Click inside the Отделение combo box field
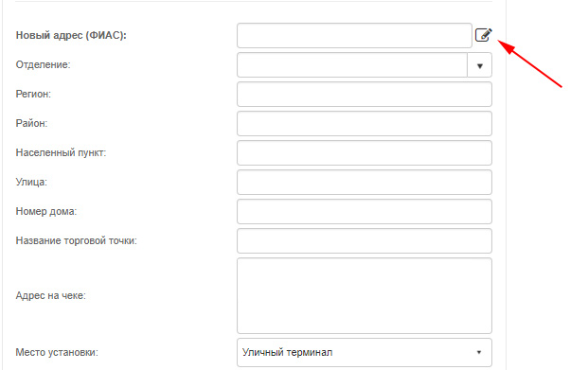Screen dimensions: 588x370 [x=352, y=65]
